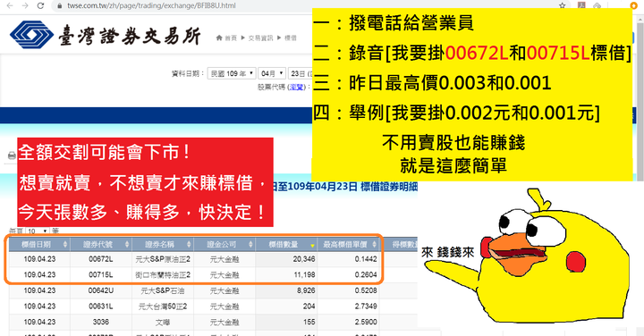Open the 23日 day dropdown
Image resolution: width=644 pixels, height=336 pixels.
coord(301,73)
